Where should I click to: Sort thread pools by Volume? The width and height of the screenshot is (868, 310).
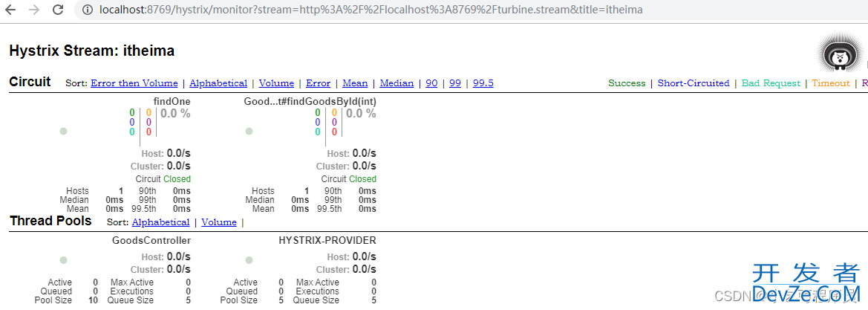coord(218,222)
